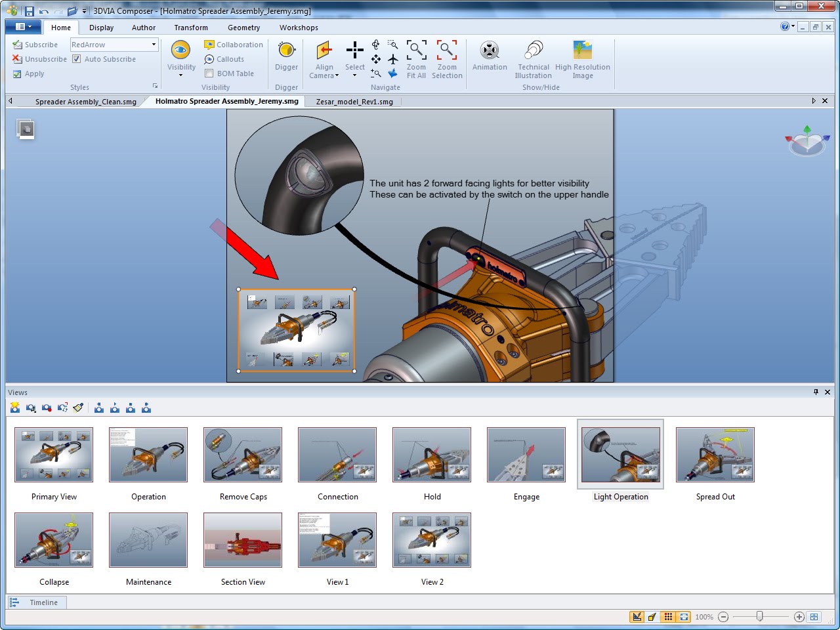Image resolution: width=840 pixels, height=630 pixels.
Task: Enable Auto Subscribe
Action: click(x=77, y=58)
